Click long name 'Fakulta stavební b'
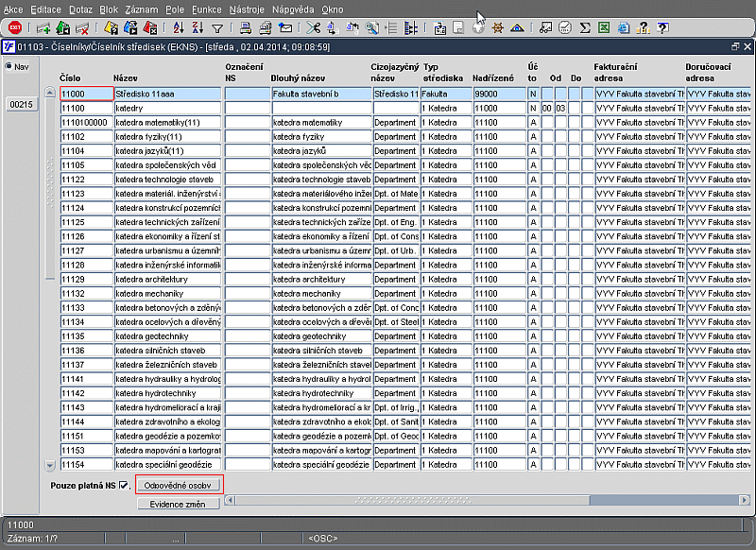Screen dimensions: 756x550 coord(321,94)
